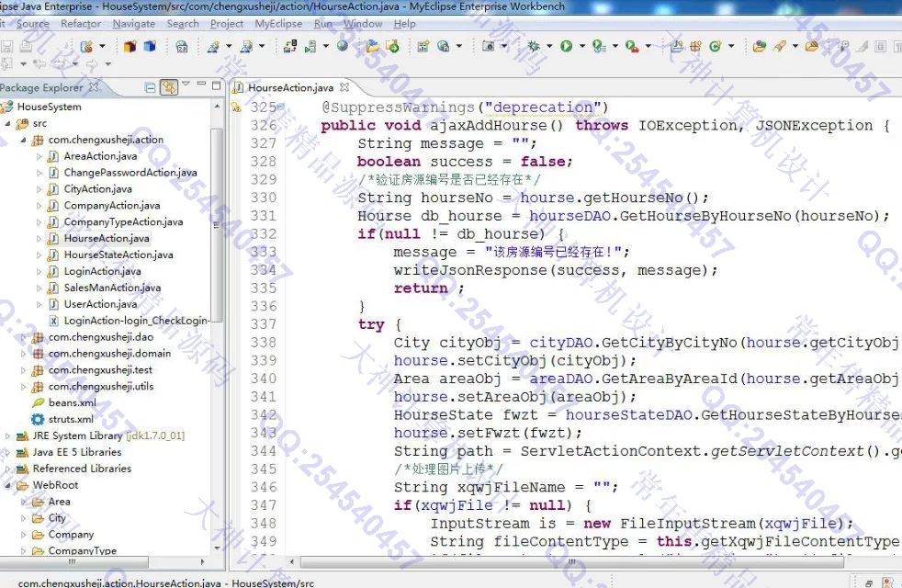Click the Run Last Tool profile icon

click(x=599, y=46)
